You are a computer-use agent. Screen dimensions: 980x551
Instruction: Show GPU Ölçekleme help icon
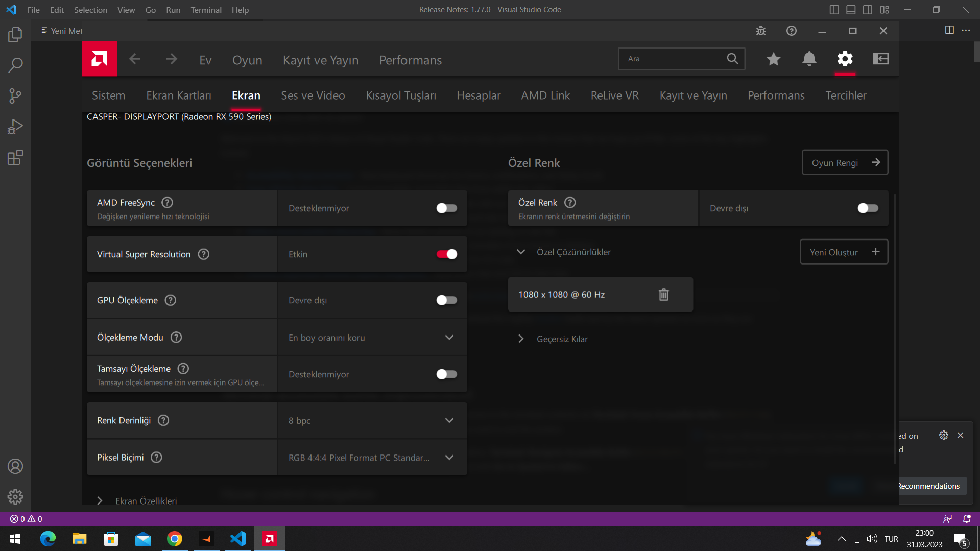click(x=171, y=300)
